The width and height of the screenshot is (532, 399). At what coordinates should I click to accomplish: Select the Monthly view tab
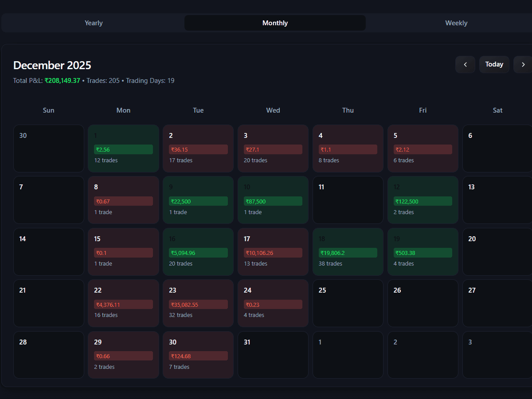275,23
